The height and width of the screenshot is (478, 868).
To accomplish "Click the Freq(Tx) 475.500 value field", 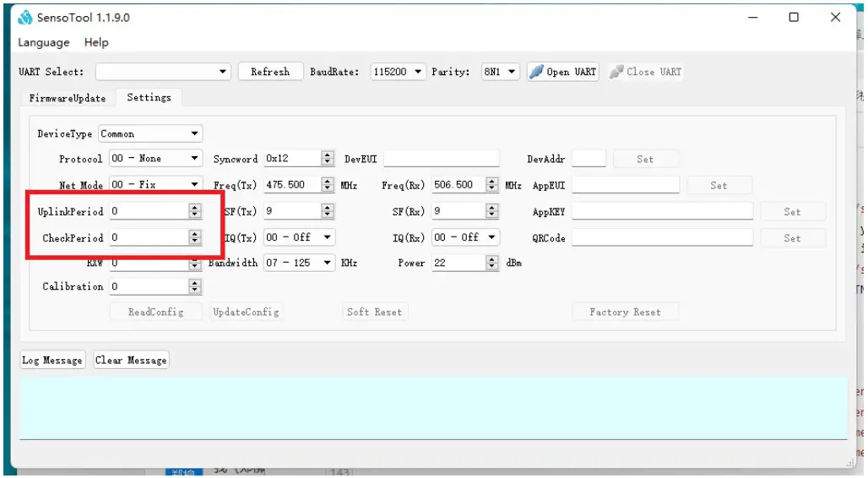I will 293,184.
